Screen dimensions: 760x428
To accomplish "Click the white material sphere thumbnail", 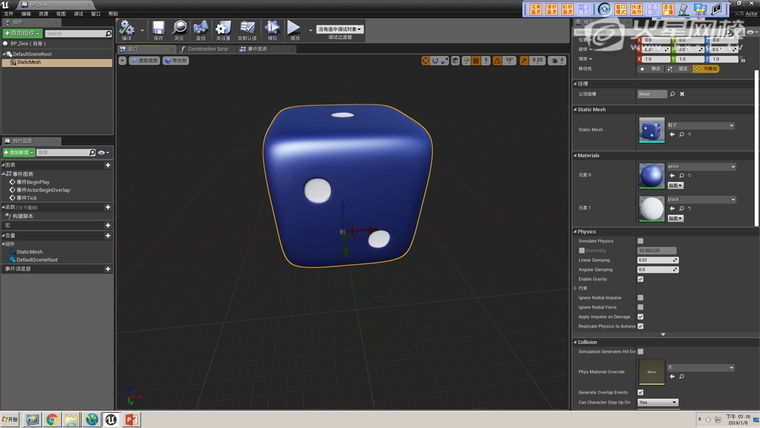I will point(651,208).
